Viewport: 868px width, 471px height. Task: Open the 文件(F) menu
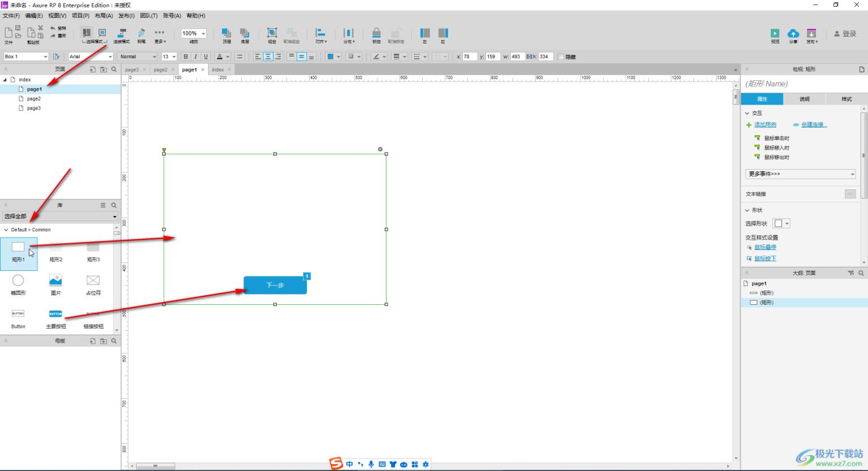click(x=11, y=16)
